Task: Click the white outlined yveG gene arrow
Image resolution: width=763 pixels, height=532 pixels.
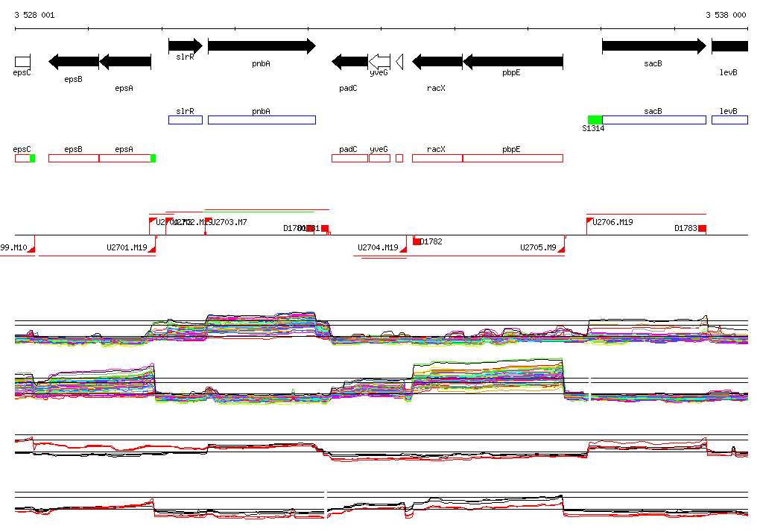Action: (379, 62)
